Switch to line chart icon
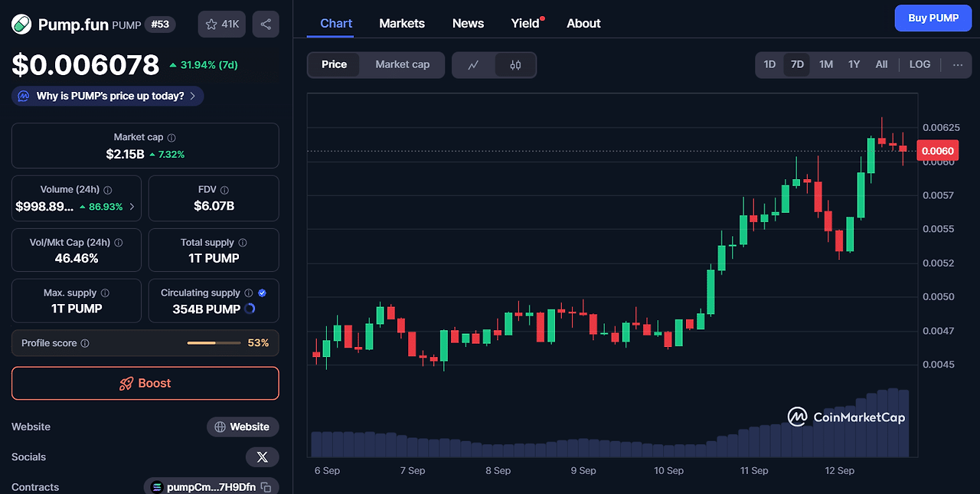Image resolution: width=980 pixels, height=494 pixels. 473,65
